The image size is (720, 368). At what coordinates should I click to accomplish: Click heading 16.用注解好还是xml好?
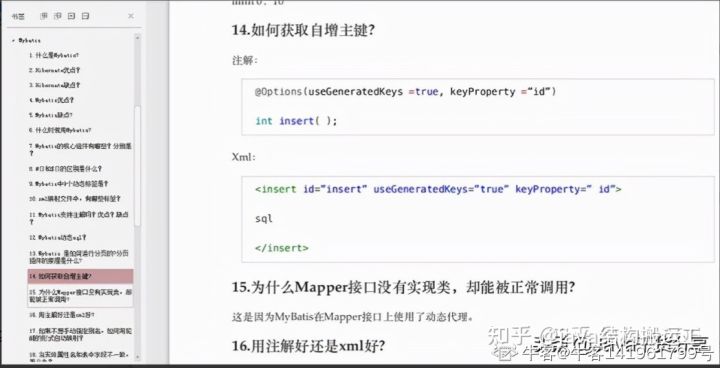pos(309,346)
